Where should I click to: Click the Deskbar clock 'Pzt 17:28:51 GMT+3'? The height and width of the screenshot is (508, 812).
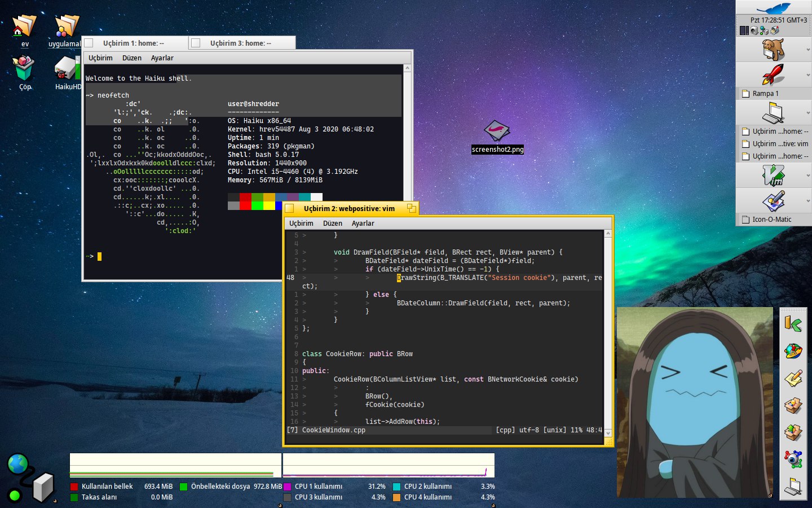(x=779, y=20)
